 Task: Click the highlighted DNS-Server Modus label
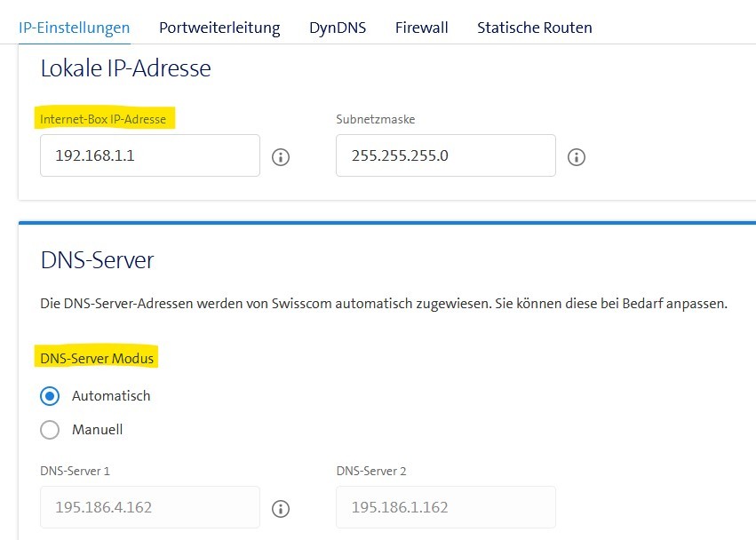(x=97, y=359)
